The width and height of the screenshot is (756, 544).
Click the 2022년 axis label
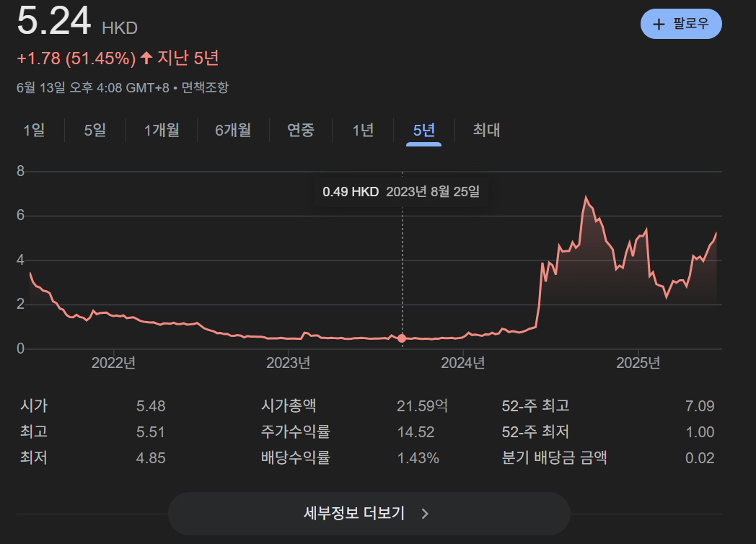point(113,363)
